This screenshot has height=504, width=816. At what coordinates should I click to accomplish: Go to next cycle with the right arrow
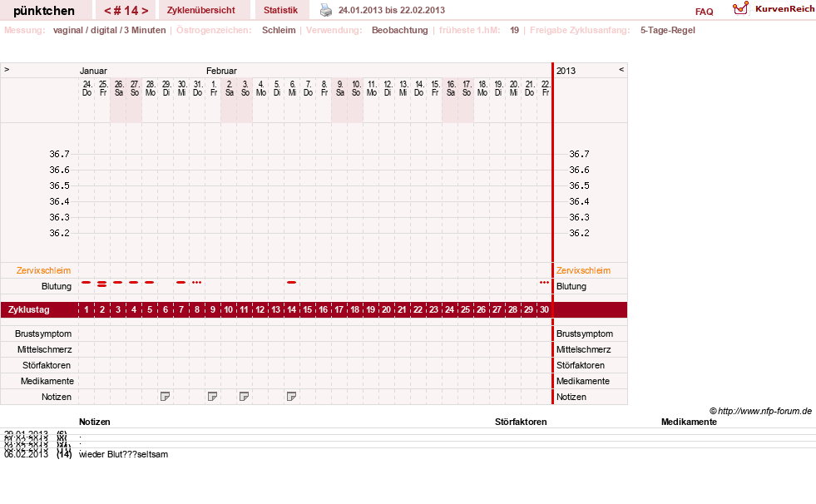click(146, 11)
